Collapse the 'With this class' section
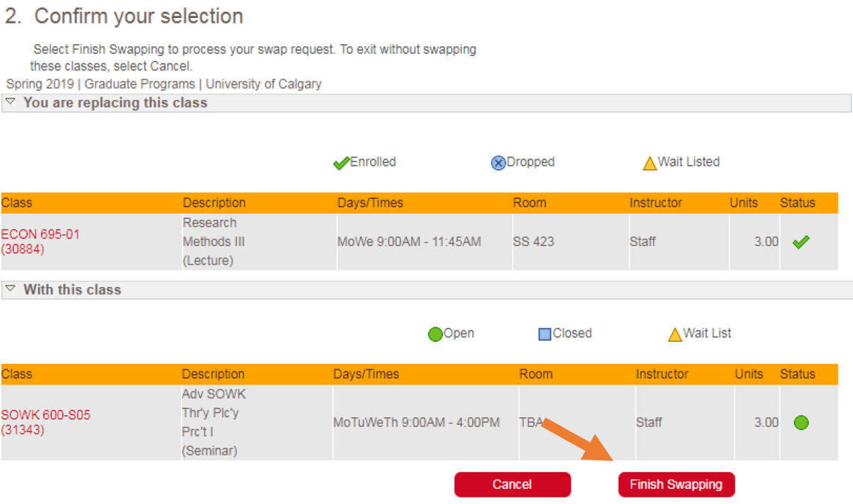853x504 pixels. [x=10, y=289]
